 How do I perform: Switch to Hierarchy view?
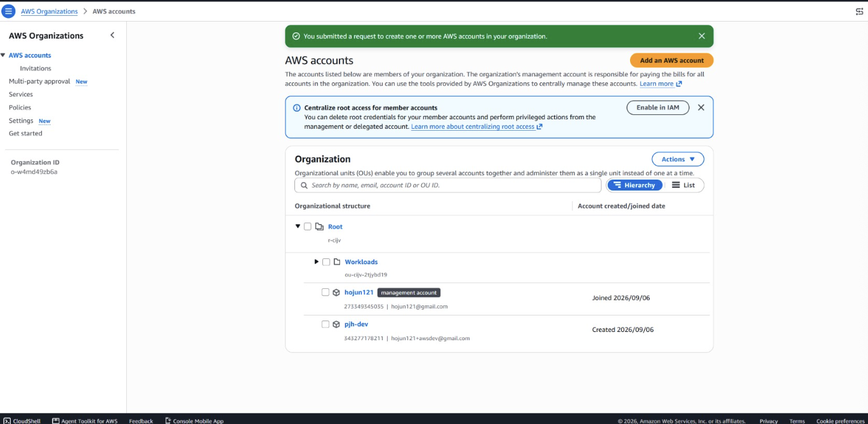pos(635,185)
